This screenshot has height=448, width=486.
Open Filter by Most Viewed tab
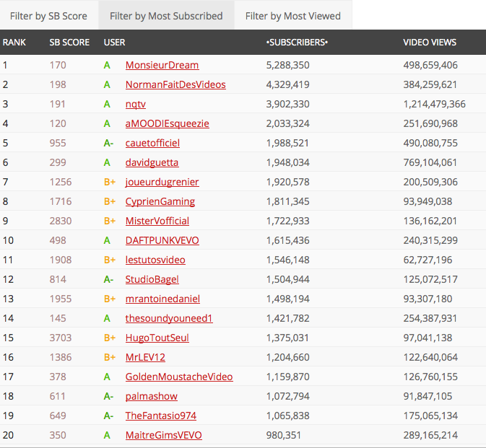tap(293, 16)
